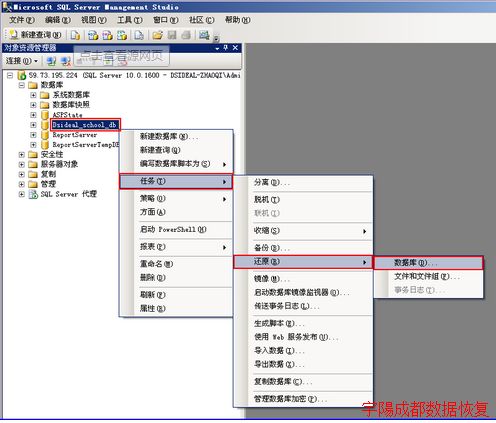
Task: Click the 系统数据库 folder icon
Action: [44, 95]
